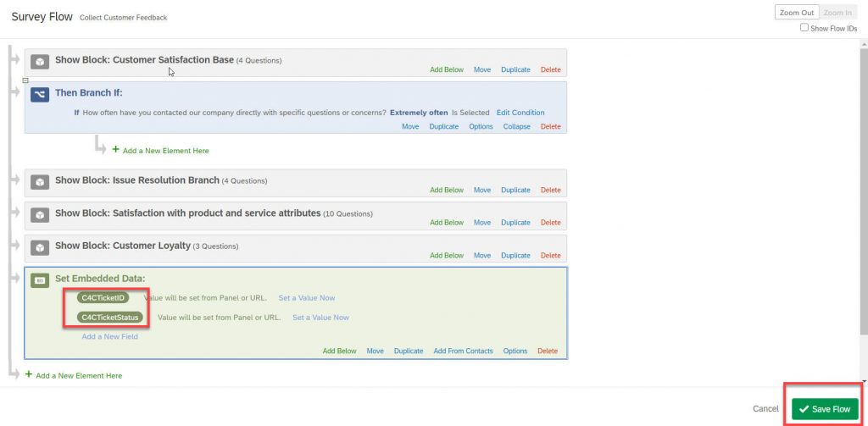This screenshot has width=868, height=426.
Task: Delete the Satisfaction with product block
Action: click(550, 223)
